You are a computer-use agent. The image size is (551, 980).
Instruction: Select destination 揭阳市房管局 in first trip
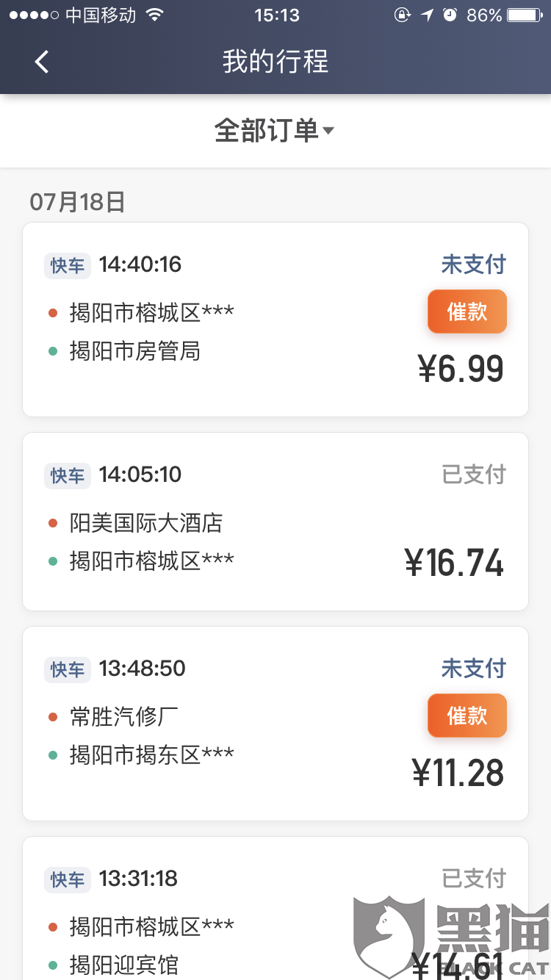(134, 351)
